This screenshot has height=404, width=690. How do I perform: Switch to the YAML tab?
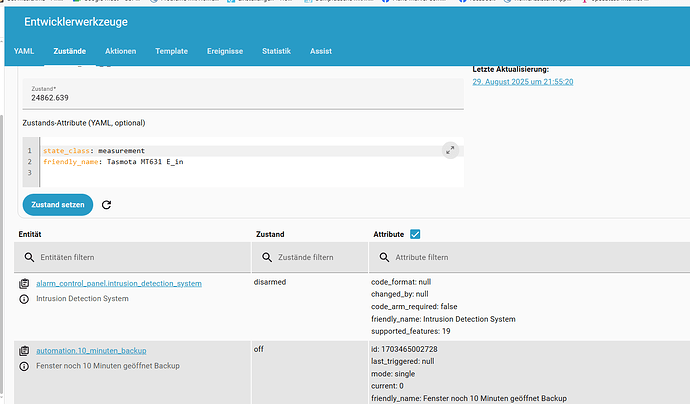pyautogui.click(x=24, y=50)
